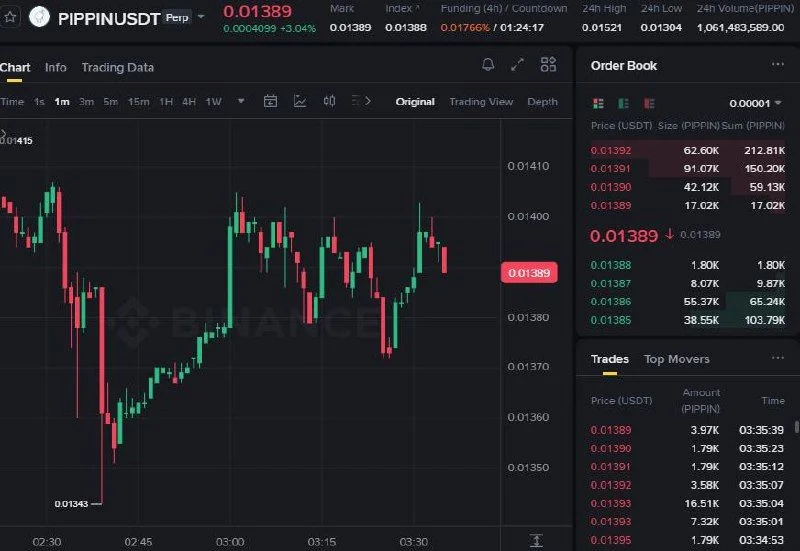
Task: Select the 5m interval
Action: pos(110,102)
